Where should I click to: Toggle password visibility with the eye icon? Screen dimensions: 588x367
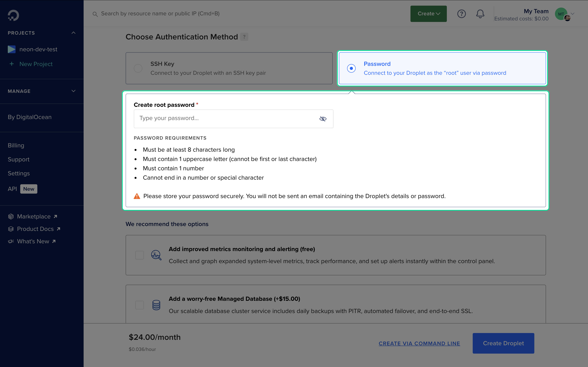tap(323, 119)
